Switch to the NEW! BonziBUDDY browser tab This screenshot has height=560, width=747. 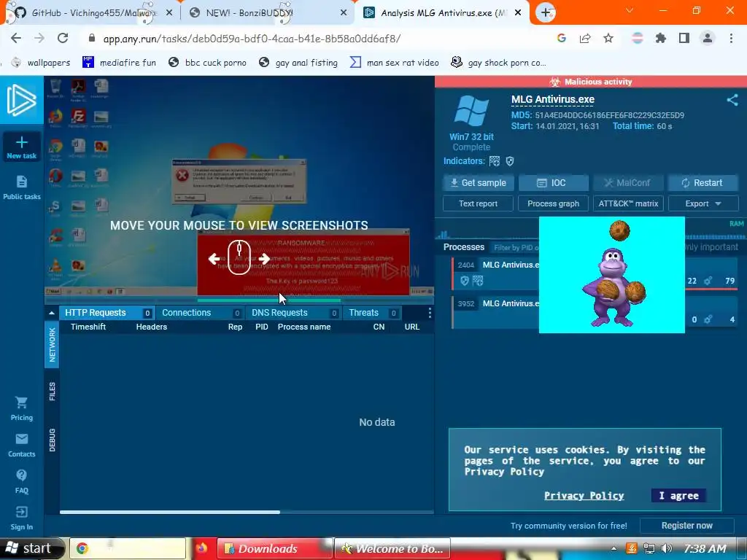(x=267, y=13)
